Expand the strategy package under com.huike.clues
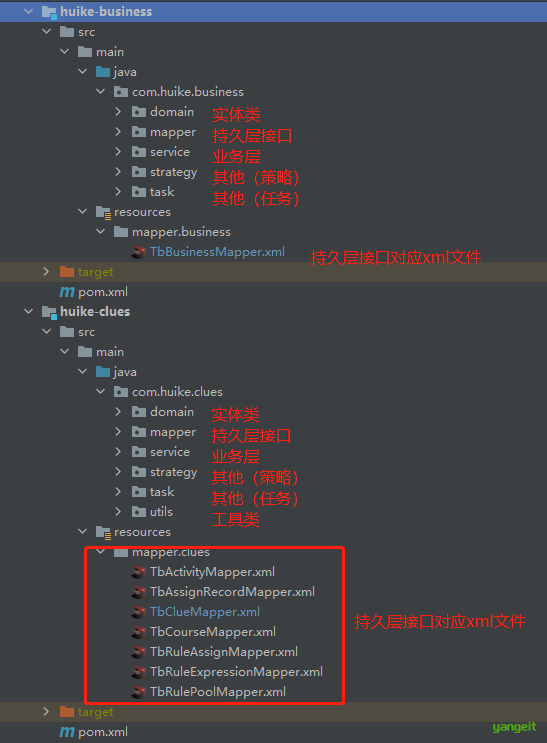Image resolution: width=547 pixels, height=743 pixels. click(x=119, y=471)
